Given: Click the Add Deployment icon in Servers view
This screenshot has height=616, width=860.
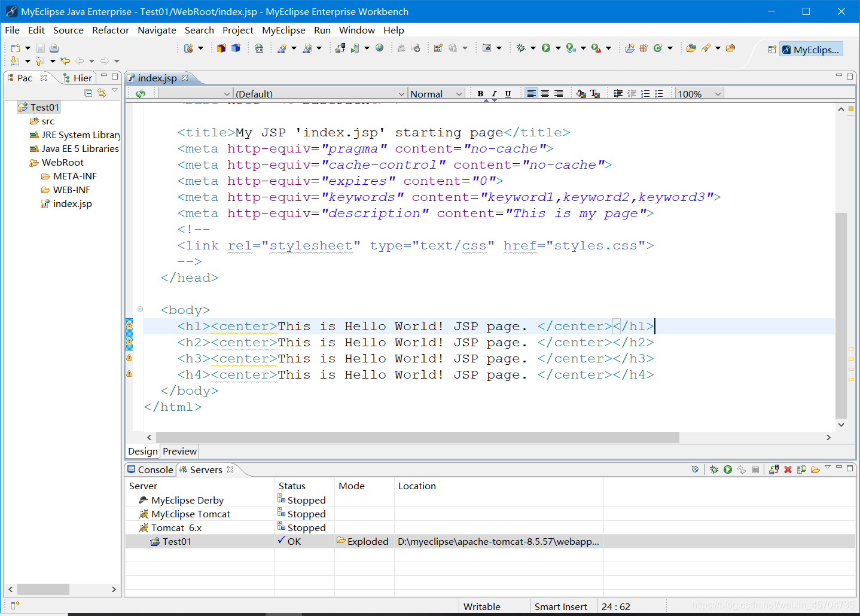Looking at the screenshot, I should [x=774, y=469].
